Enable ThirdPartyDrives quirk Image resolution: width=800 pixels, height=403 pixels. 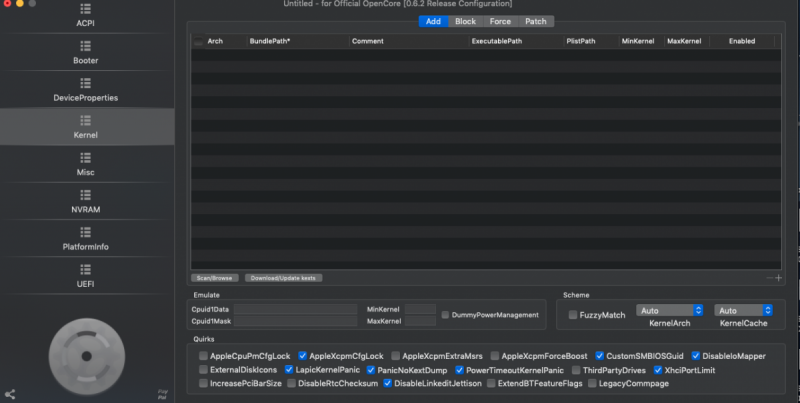[x=576, y=370]
